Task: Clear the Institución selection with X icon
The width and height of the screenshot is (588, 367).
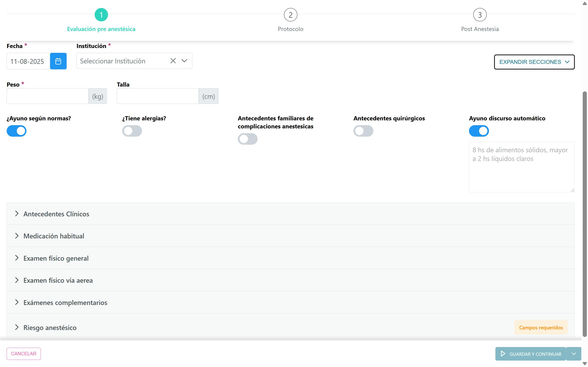Action: tap(173, 61)
